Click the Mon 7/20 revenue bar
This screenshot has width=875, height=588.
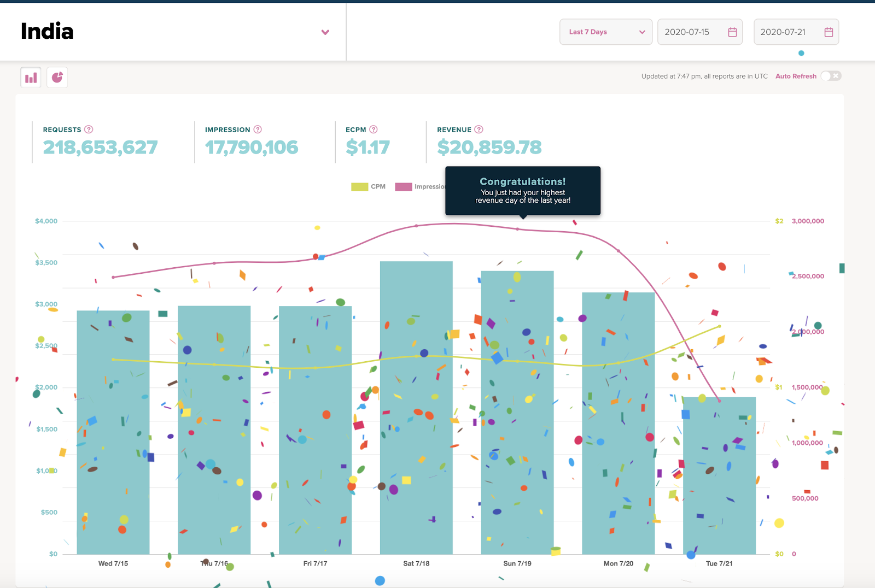tap(619, 424)
